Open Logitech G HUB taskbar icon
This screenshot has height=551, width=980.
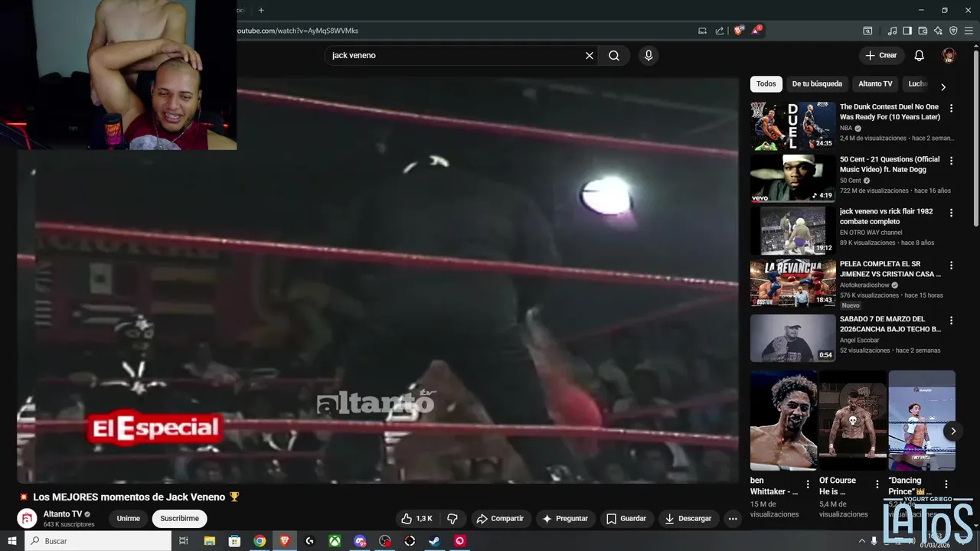click(309, 541)
